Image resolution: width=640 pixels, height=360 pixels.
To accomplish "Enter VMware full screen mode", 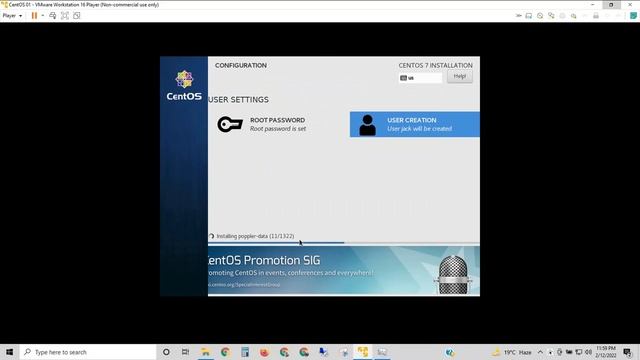I will click(x=64, y=16).
